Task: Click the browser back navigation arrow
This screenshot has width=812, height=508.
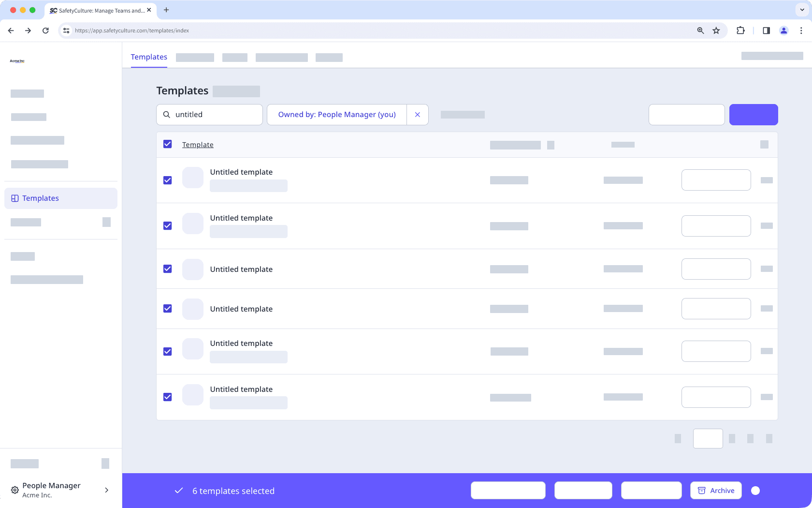Action: tap(11, 30)
